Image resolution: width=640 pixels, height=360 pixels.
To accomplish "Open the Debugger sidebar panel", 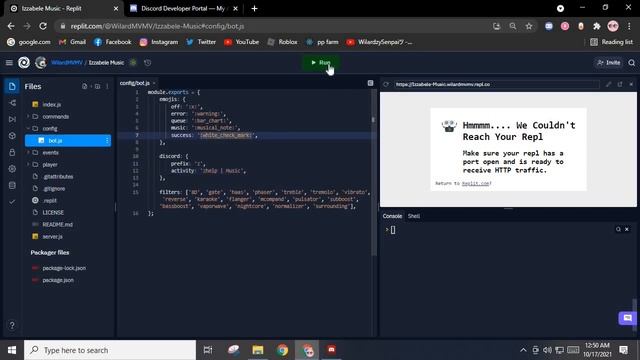I will pos(12,119).
